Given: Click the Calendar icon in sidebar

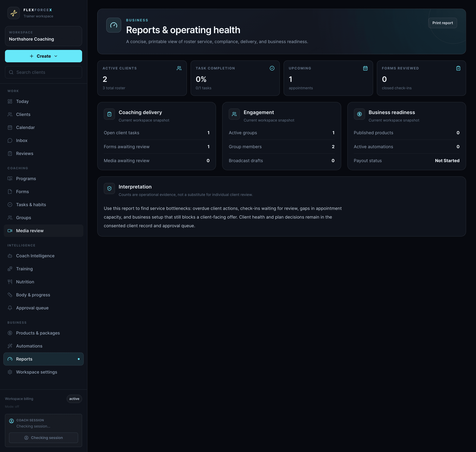Looking at the screenshot, I should (x=10, y=127).
